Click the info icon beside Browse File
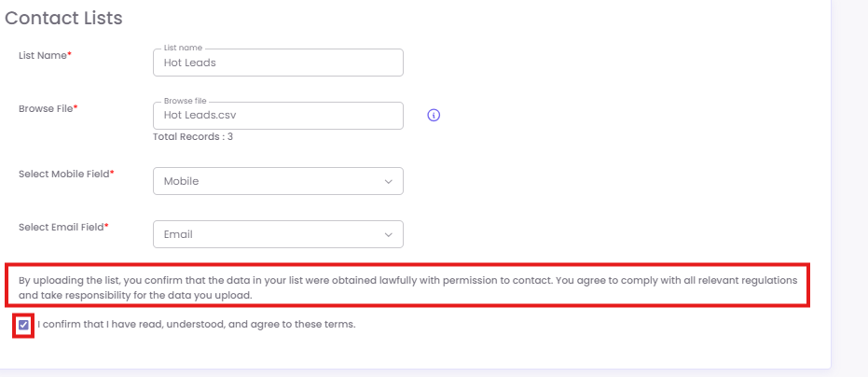Screen dimensions: 868x377 pyautogui.click(x=434, y=116)
